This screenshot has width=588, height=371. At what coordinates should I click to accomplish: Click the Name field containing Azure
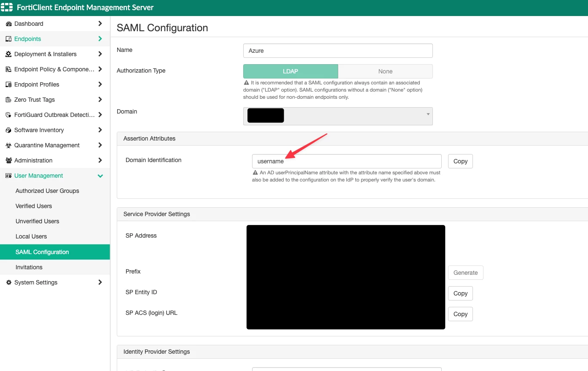point(338,51)
